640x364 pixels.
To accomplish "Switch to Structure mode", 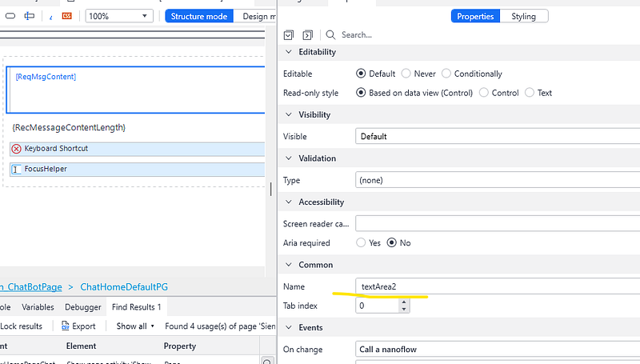I will [199, 16].
